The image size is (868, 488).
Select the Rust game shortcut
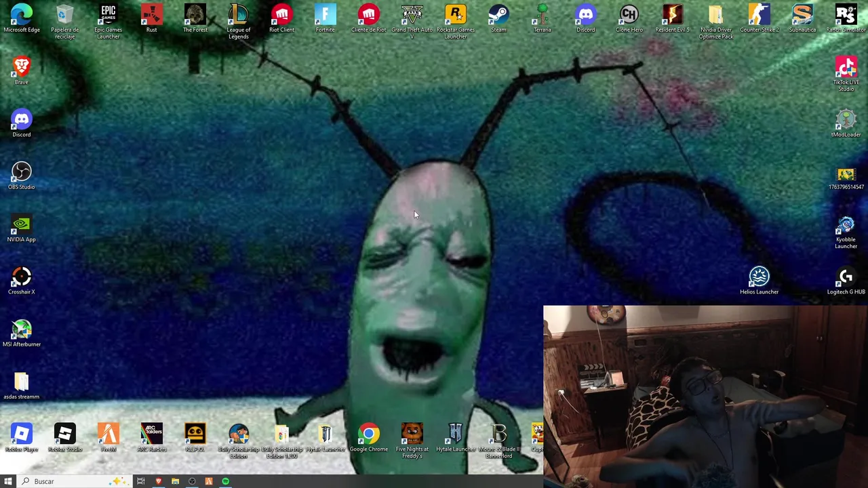tap(152, 19)
